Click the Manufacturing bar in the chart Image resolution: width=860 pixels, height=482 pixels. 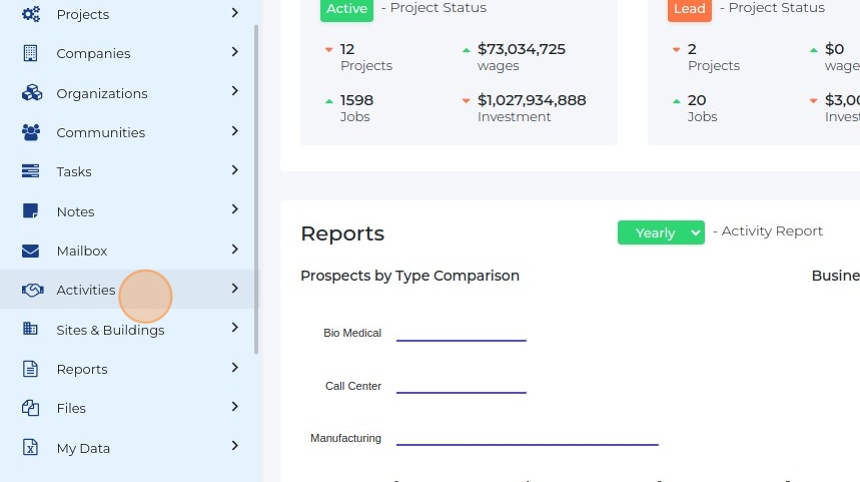[527, 443]
